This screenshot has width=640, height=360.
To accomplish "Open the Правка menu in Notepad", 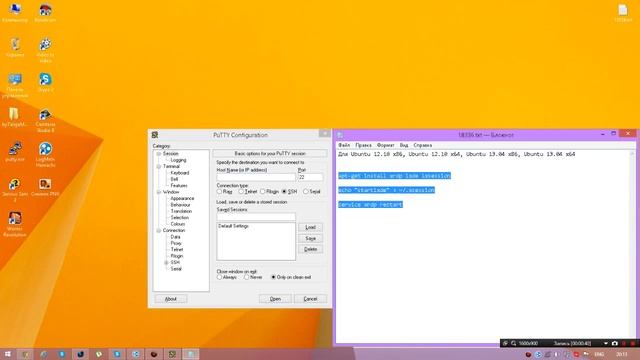I will click(363, 145).
